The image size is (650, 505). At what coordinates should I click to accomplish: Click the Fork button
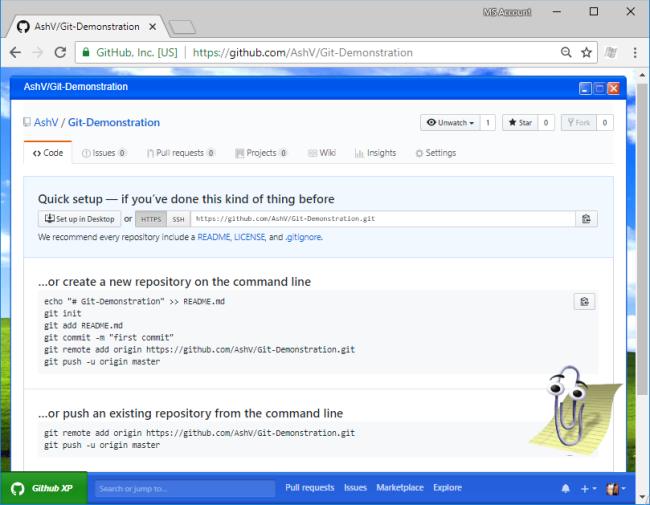pos(579,123)
